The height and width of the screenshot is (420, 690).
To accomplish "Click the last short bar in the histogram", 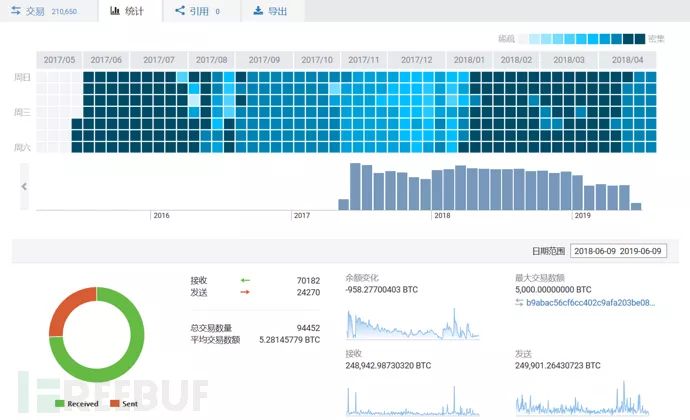I will pos(636,206).
